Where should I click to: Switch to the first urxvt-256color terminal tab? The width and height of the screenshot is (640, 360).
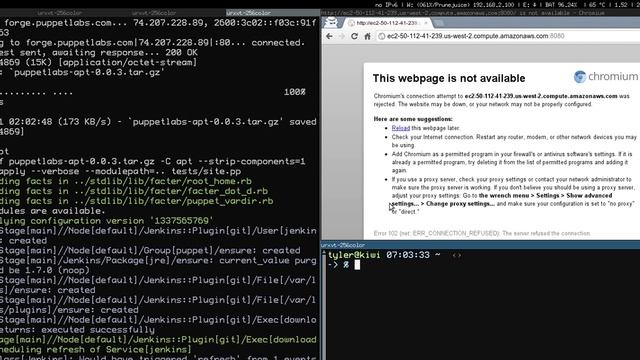59,13
